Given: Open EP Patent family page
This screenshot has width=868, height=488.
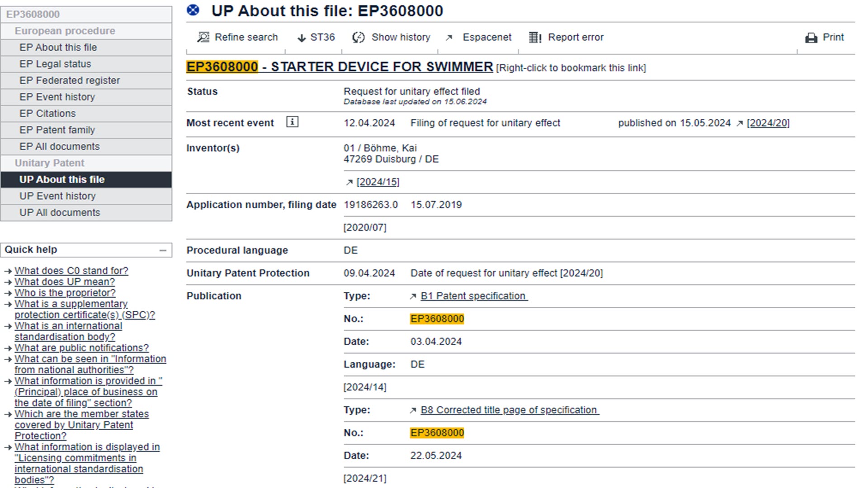Looking at the screenshot, I should coord(57,130).
